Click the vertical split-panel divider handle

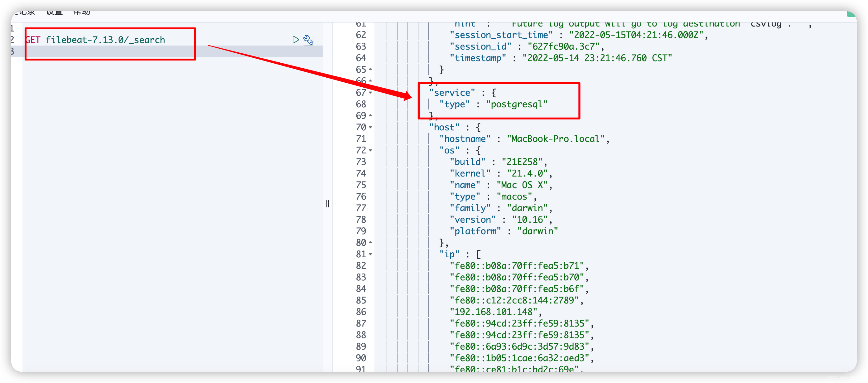coord(327,203)
